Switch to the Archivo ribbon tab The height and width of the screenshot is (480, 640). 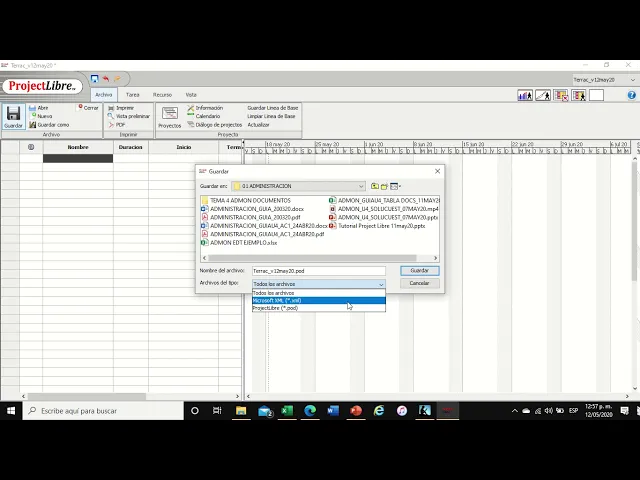pyautogui.click(x=104, y=95)
